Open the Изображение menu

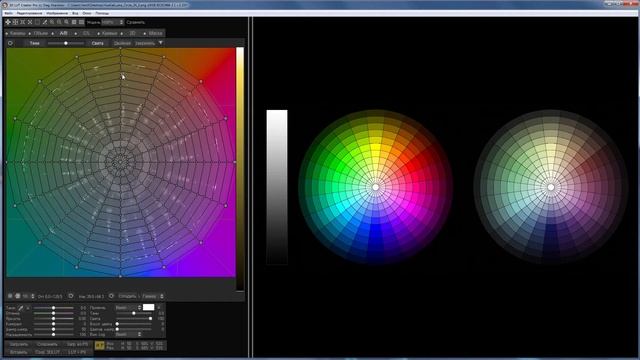click(57, 13)
